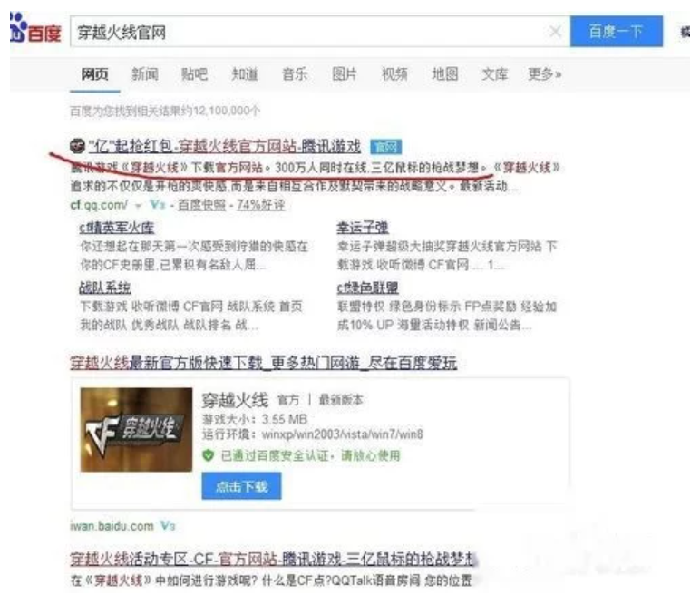Click the green security shield icon
The image size is (700, 595).
[208, 455]
